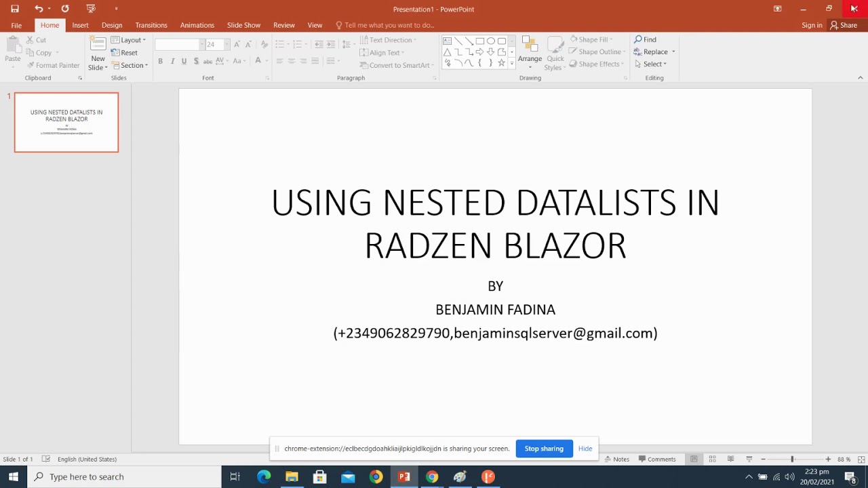The width and height of the screenshot is (868, 488).
Task: Select the Oval shape in gallery
Action: (x=490, y=41)
